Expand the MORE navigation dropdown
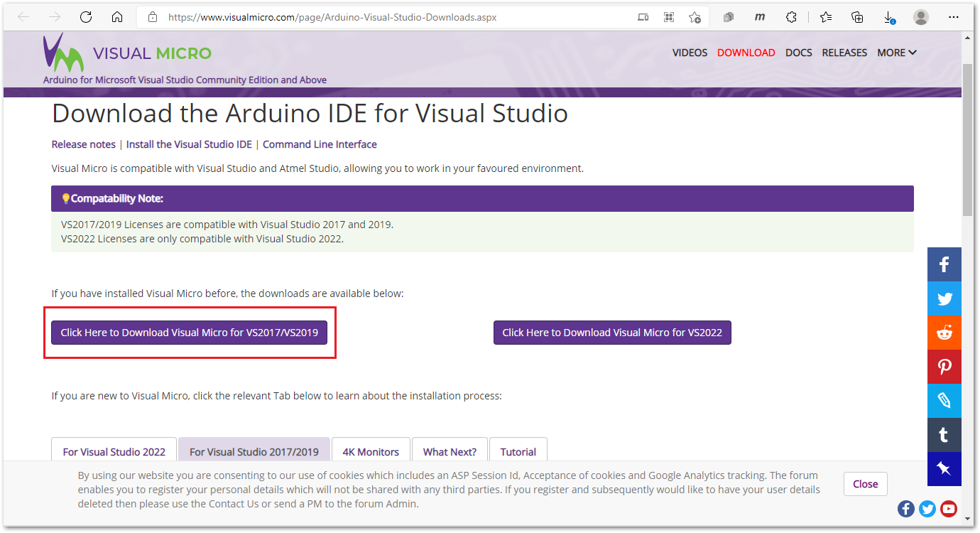Screen dimensions: 980x533 pos(897,53)
